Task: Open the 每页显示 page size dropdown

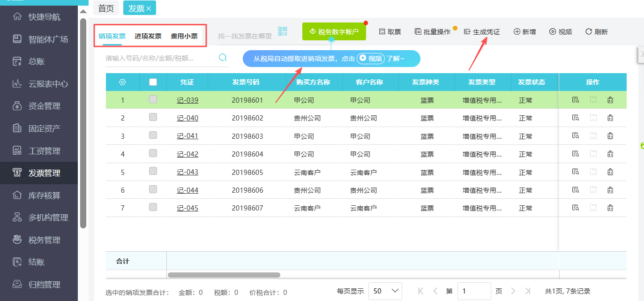Action: pyautogui.click(x=385, y=291)
